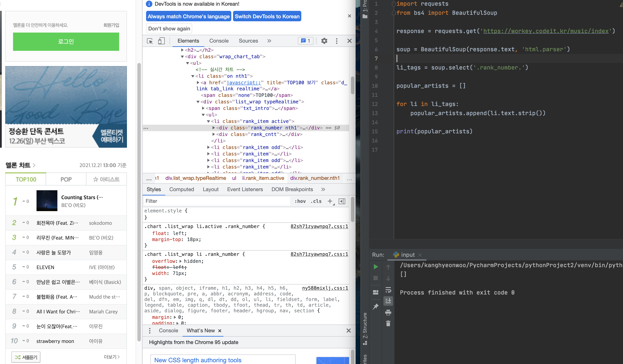Collapse the wrap_chart_tab div node
This screenshot has width=623, height=364.
182,56
